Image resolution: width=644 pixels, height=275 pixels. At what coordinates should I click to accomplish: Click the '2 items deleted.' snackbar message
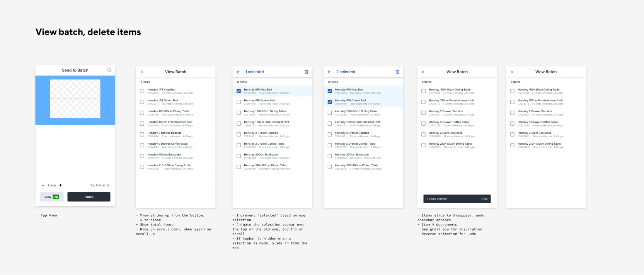tap(437, 199)
